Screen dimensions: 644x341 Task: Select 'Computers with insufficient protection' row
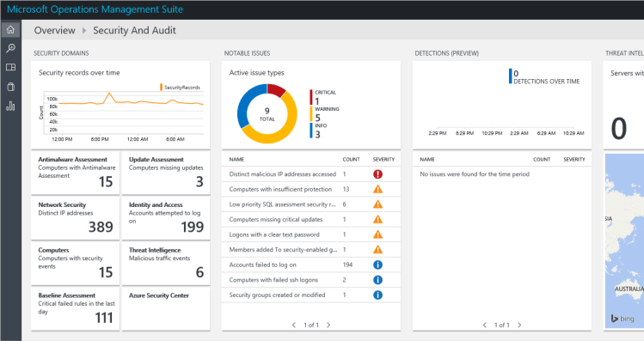click(311, 189)
